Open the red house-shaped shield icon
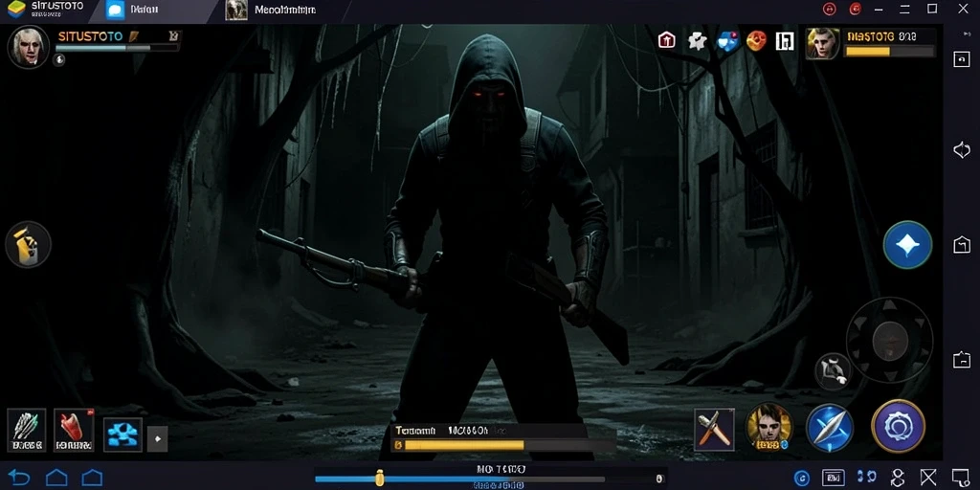Image resolution: width=980 pixels, height=490 pixels. 667,41
